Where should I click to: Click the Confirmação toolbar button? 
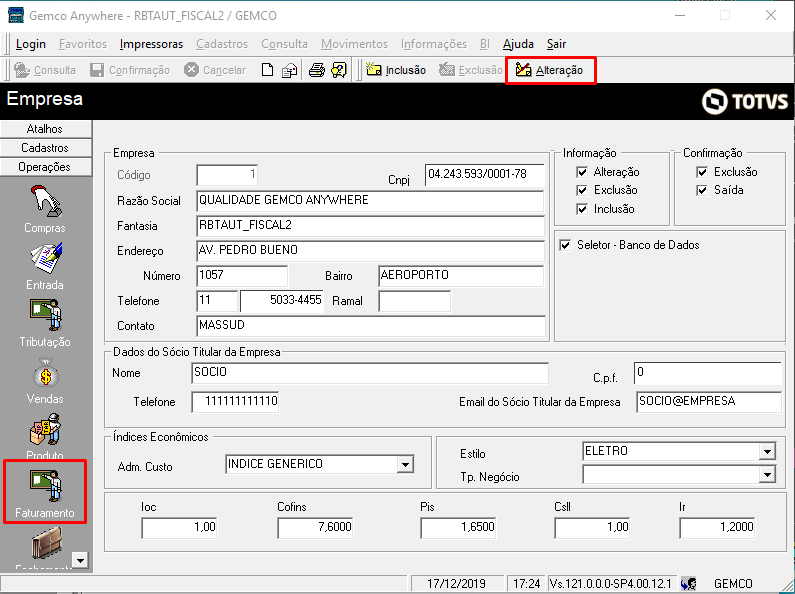coord(130,70)
